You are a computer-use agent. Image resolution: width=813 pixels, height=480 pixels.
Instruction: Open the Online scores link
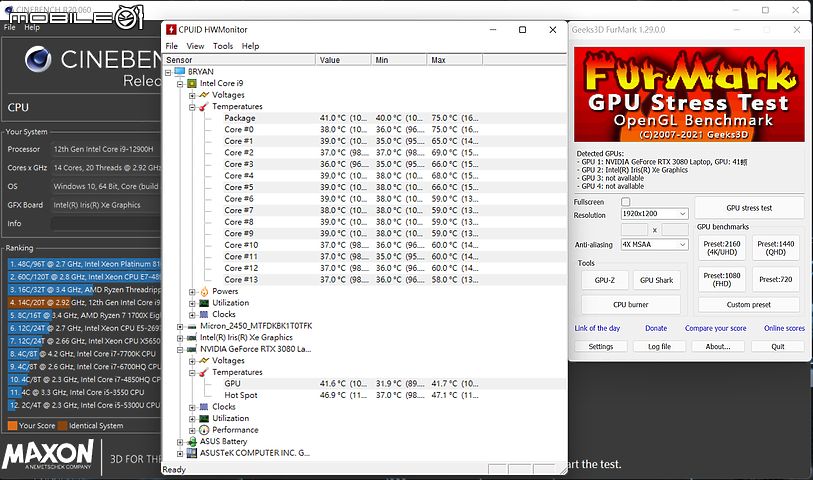pos(784,328)
